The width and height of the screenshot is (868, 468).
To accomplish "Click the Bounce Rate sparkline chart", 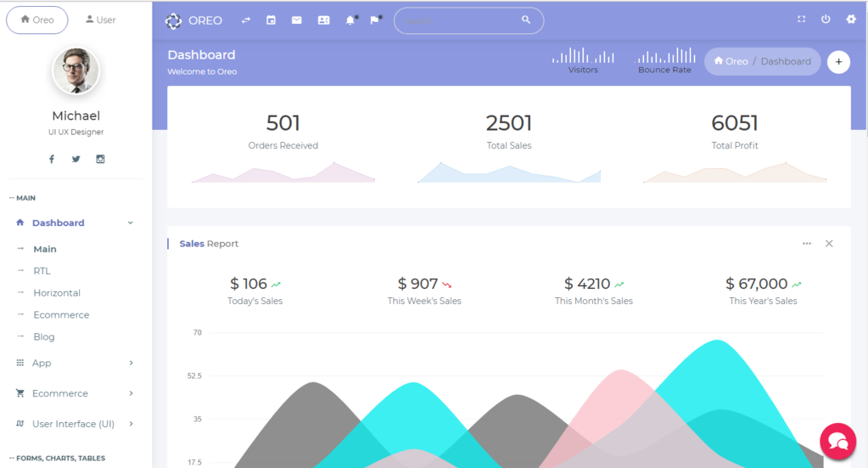I will (x=664, y=55).
